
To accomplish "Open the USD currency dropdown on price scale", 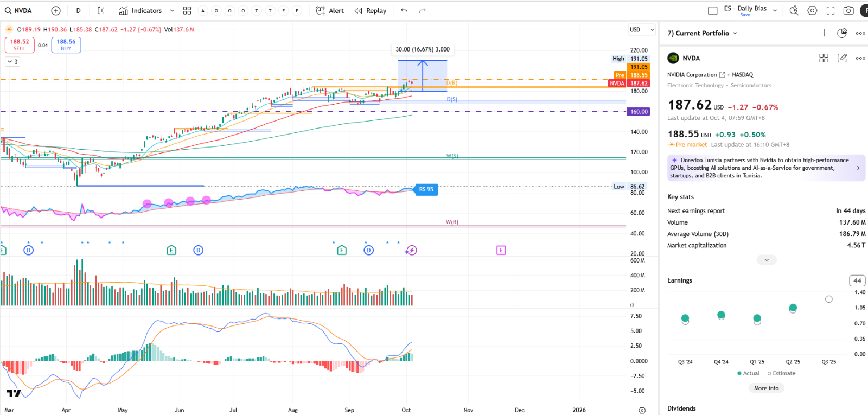I will tap(642, 30).
